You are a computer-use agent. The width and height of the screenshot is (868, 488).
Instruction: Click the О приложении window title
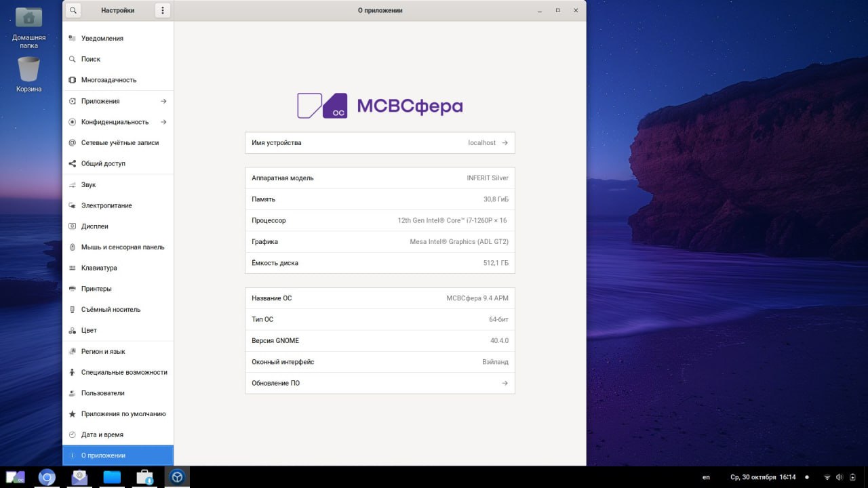click(380, 10)
